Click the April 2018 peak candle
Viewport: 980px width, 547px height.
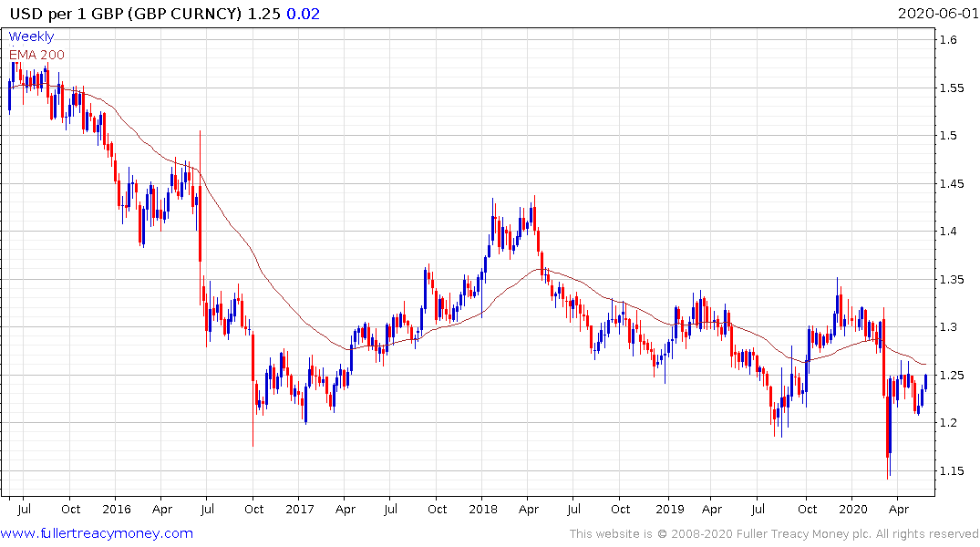coord(534,216)
